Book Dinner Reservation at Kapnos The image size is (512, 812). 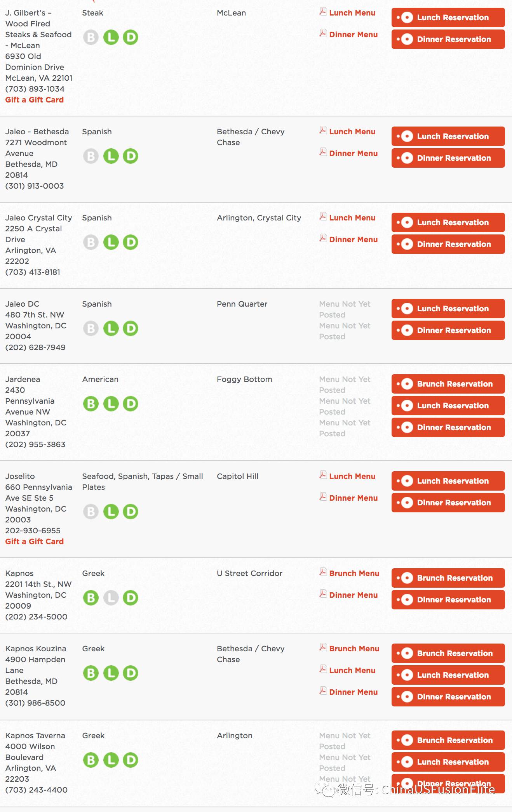(x=448, y=600)
